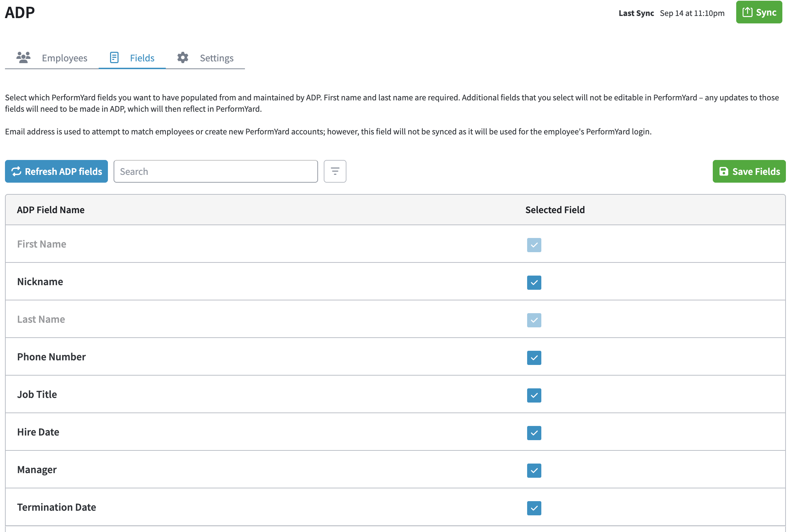Viewport: 793px width, 532px height.
Task: Click the First Name row label
Action: [x=42, y=244]
